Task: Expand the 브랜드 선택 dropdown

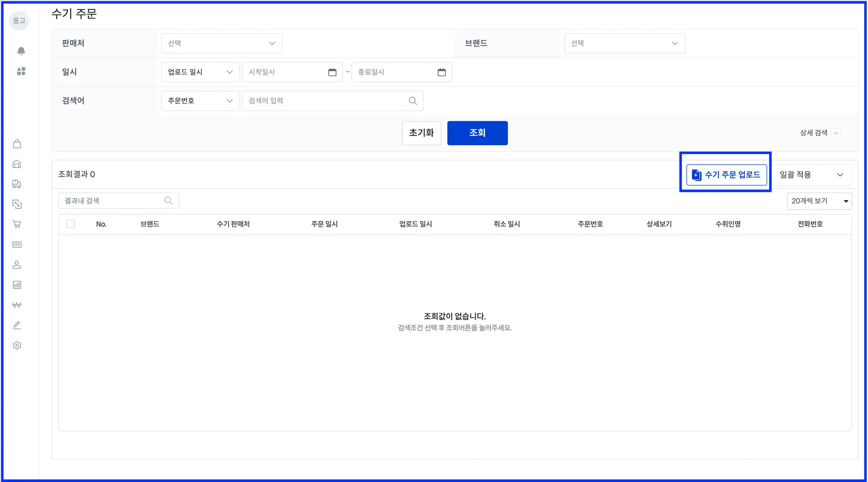Action: tap(624, 43)
